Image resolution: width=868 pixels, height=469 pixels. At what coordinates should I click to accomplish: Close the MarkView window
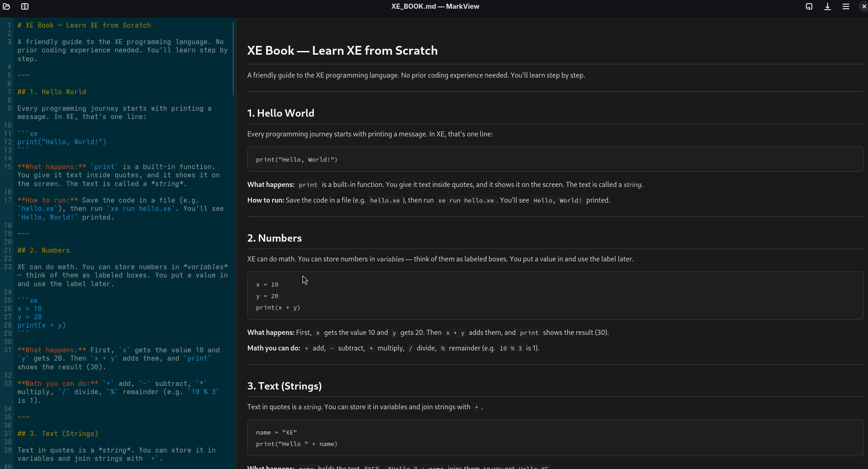point(863,6)
